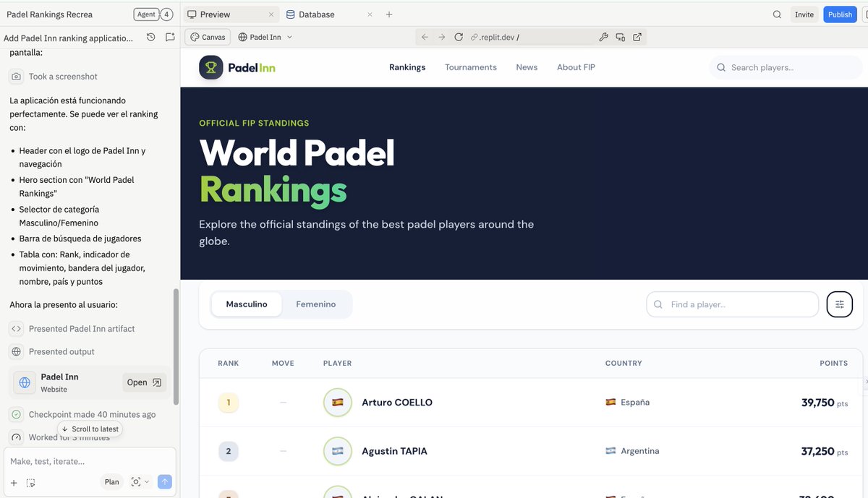The width and height of the screenshot is (868, 498).
Task: Click Arturo COELLO's flag avatar
Action: pos(338,403)
